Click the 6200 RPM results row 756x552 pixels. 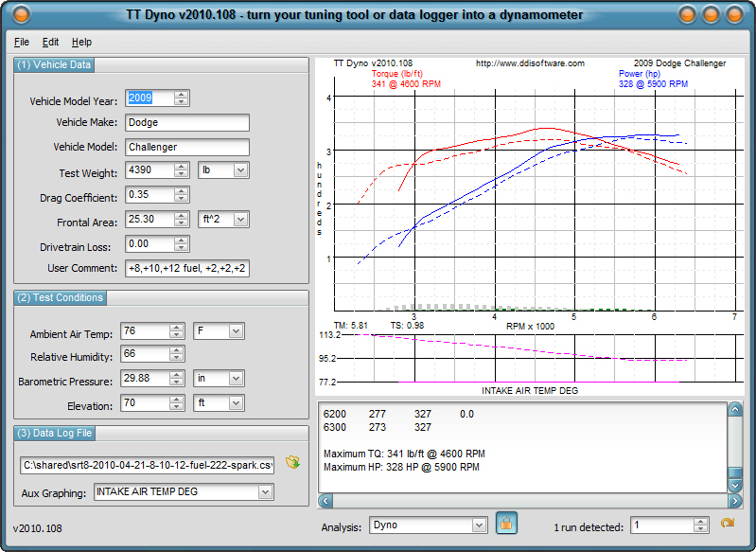pos(398,414)
